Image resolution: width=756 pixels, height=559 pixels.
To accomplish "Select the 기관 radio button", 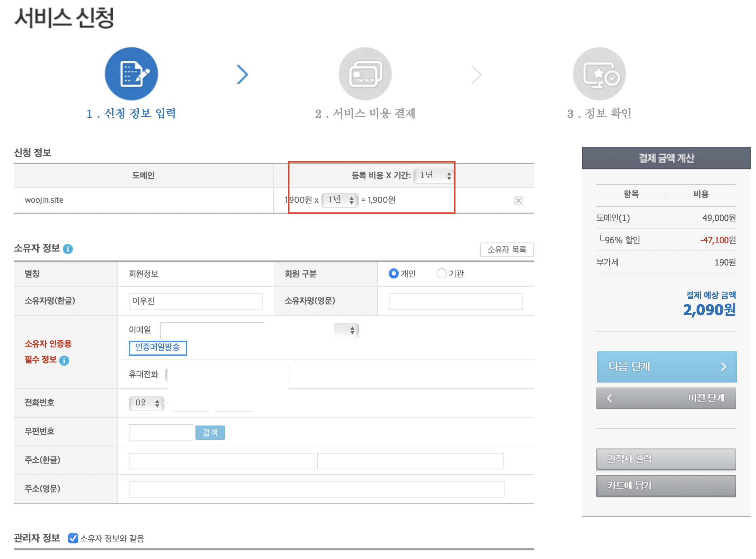I will tap(441, 274).
